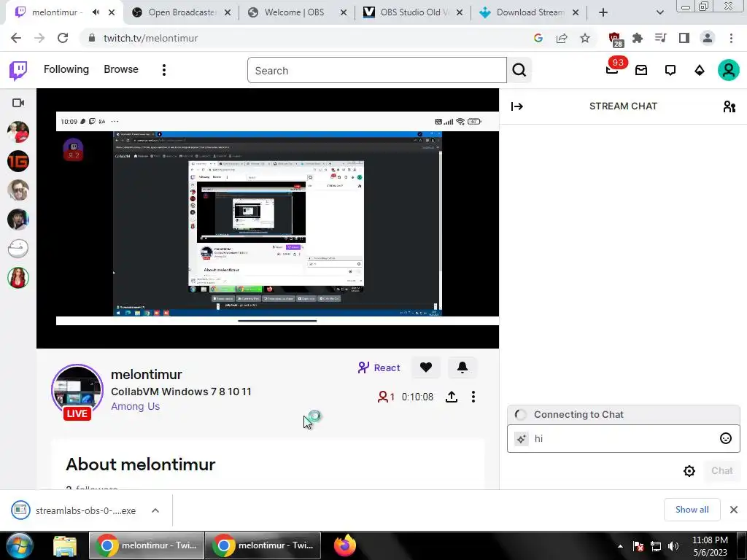Launch Firefox from the taskbar

(x=344, y=545)
